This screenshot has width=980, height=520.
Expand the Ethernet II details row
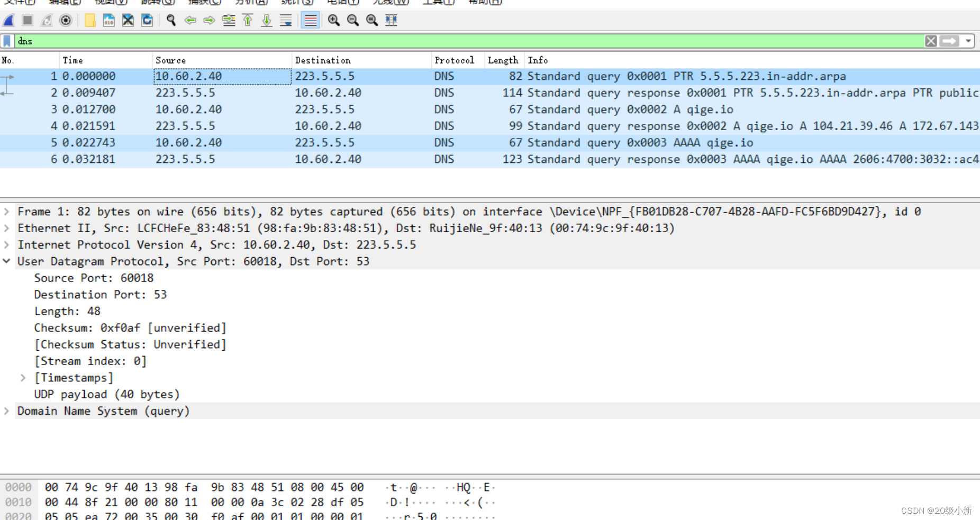(7, 229)
